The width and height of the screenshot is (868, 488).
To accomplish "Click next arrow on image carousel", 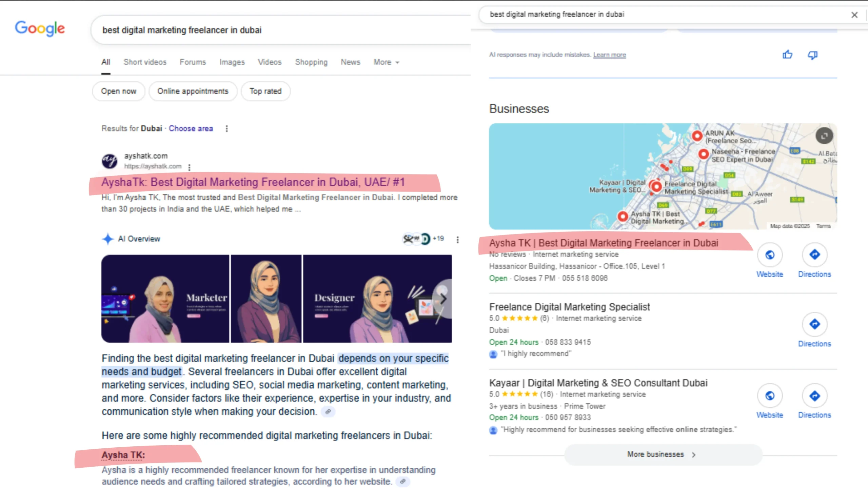I will click(442, 299).
